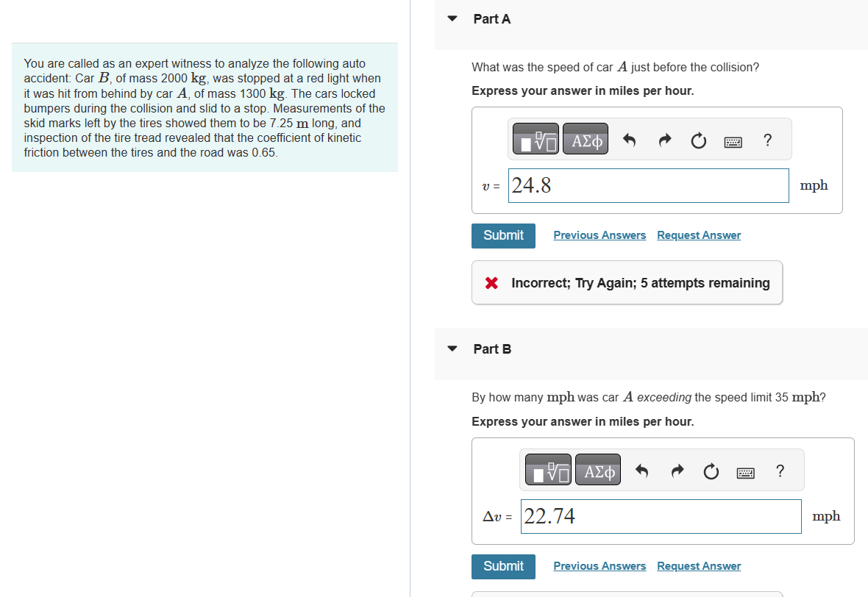
Task: Open the equation template editor in Part A
Action: coord(535,138)
